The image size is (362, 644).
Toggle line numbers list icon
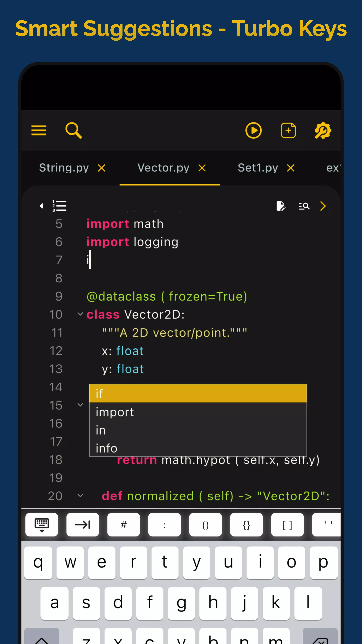pos(59,206)
